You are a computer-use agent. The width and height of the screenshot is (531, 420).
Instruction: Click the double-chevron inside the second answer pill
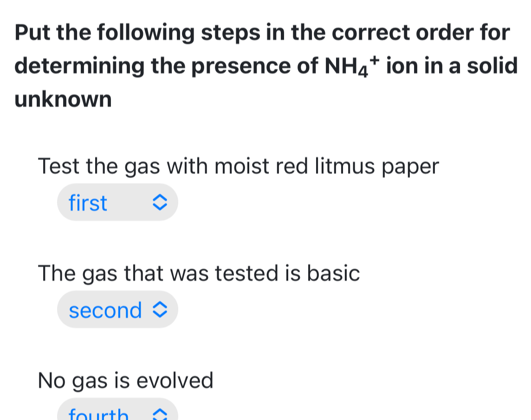[x=160, y=310]
